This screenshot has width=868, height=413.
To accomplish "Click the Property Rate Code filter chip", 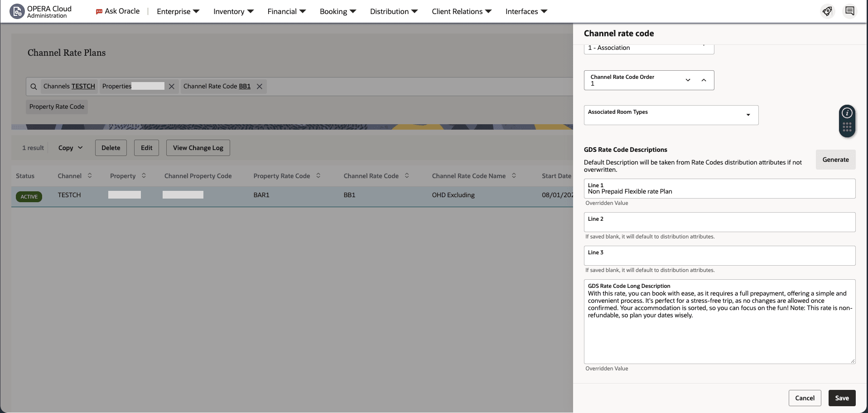I will click(x=57, y=107).
